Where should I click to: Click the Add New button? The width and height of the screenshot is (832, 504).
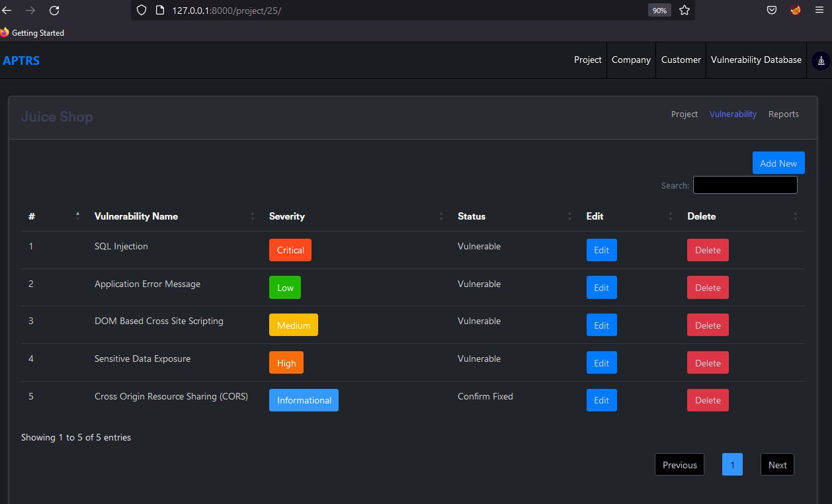tap(778, 163)
